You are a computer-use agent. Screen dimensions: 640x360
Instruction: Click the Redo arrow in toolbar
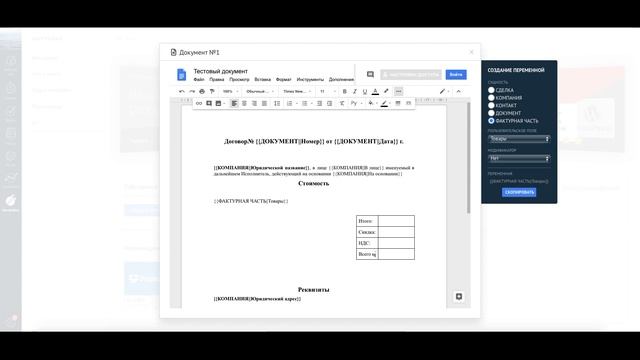192,91
